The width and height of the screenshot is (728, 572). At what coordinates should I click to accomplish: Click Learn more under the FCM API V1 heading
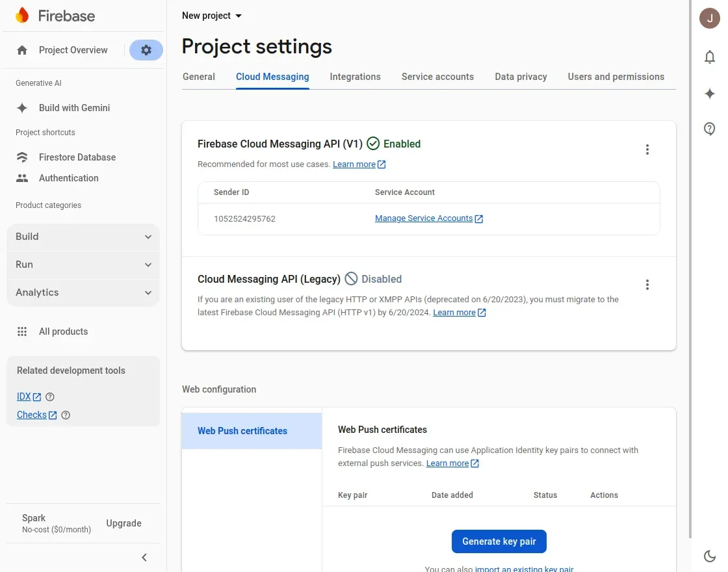354,164
